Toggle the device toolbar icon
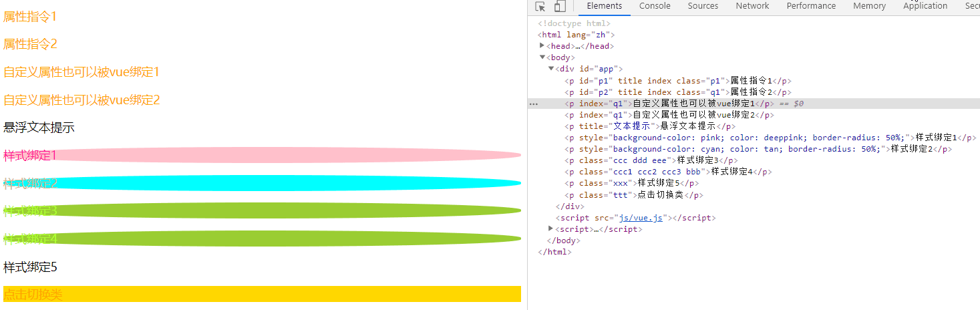This screenshot has height=310, width=980. (x=560, y=6)
